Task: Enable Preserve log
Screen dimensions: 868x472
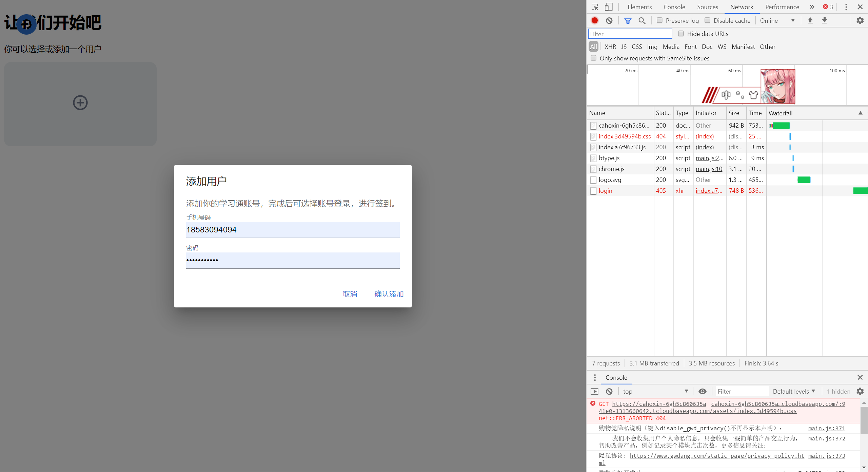Action: [x=659, y=20]
